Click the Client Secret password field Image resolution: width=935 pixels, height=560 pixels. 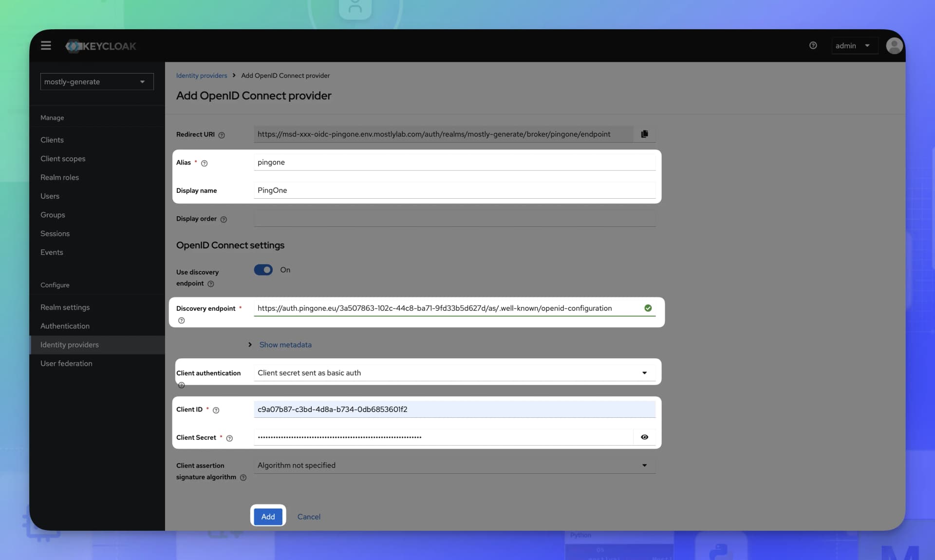click(x=443, y=437)
